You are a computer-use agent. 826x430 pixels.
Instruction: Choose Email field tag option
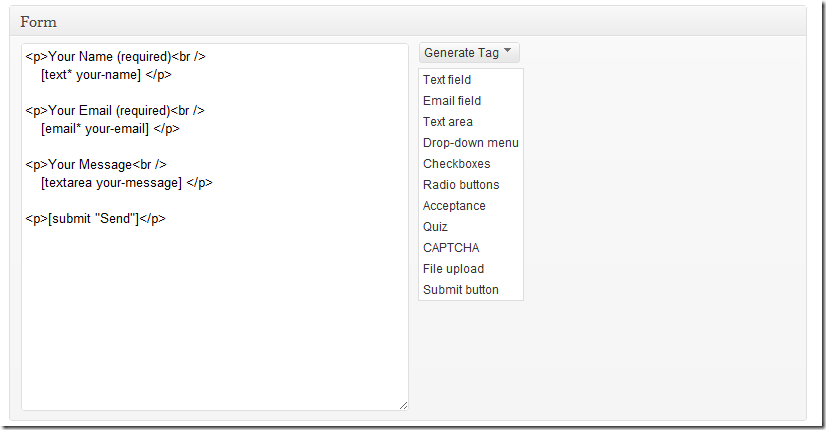[452, 101]
